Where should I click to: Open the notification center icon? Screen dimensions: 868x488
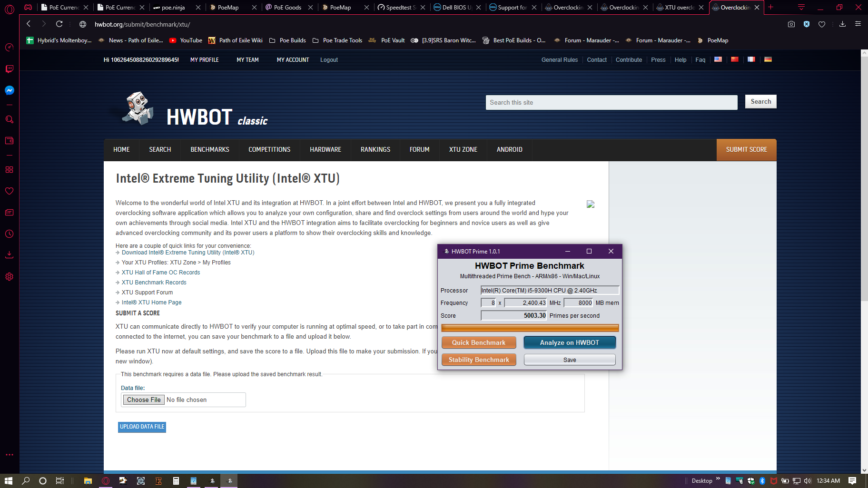(852, 481)
